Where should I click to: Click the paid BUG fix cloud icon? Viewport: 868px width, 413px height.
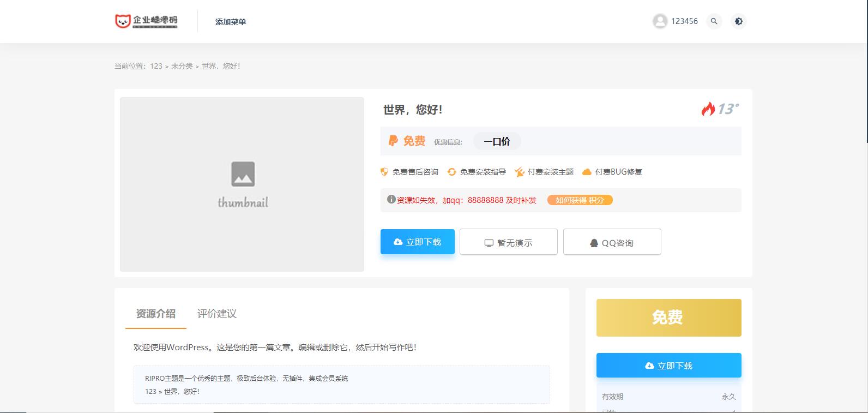(x=587, y=172)
